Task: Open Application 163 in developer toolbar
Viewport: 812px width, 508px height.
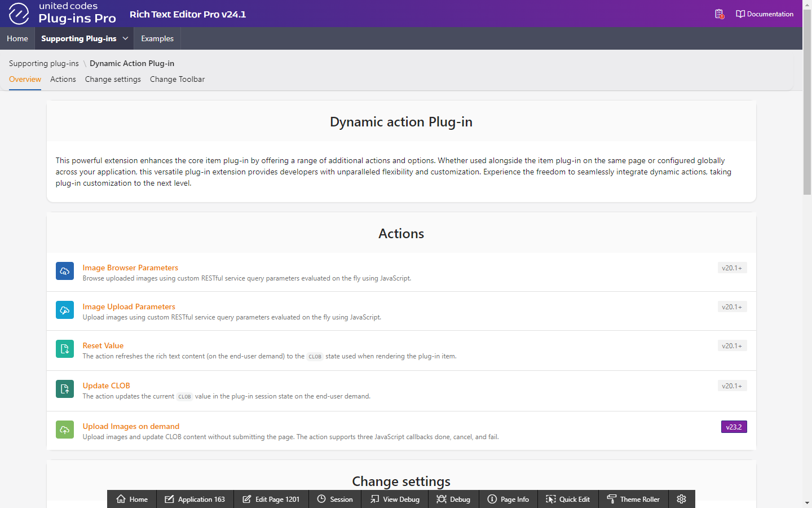Action: click(195, 499)
